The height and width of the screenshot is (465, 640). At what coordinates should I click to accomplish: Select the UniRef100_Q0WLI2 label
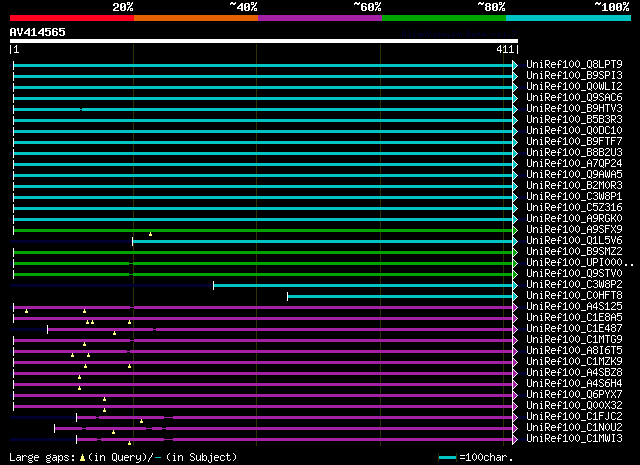tap(574, 87)
